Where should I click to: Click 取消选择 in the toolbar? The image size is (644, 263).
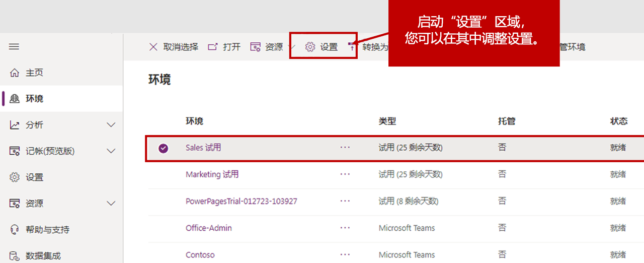tap(181, 47)
